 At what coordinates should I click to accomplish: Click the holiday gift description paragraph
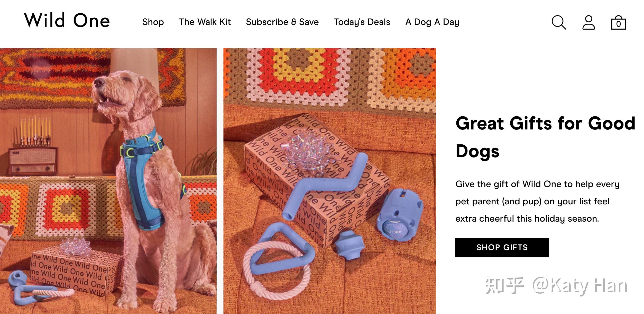point(537,201)
